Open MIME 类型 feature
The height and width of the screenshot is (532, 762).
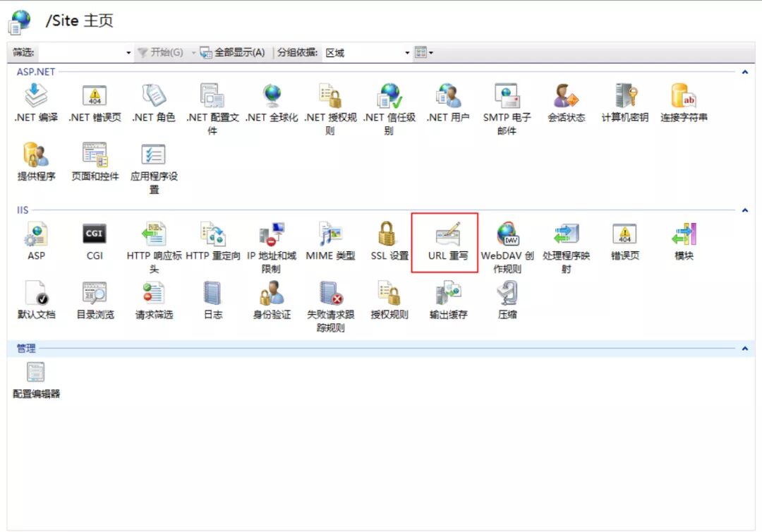[330, 241]
